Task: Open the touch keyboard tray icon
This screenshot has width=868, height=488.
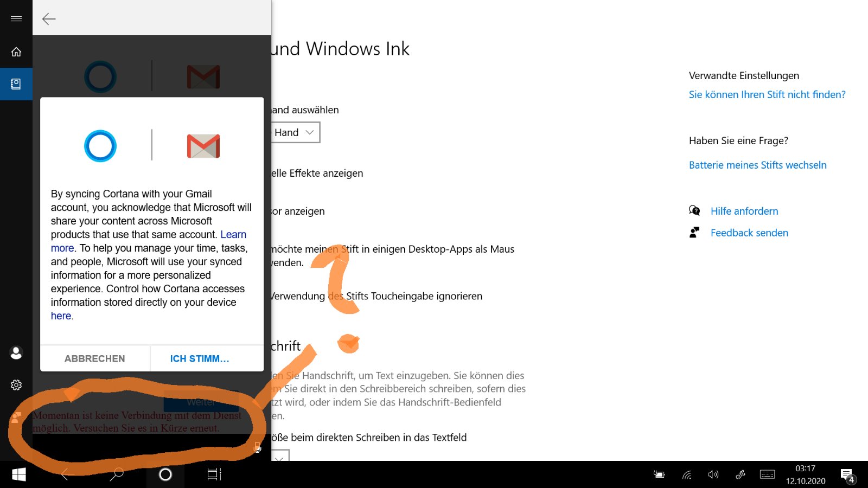Action: (x=768, y=474)
